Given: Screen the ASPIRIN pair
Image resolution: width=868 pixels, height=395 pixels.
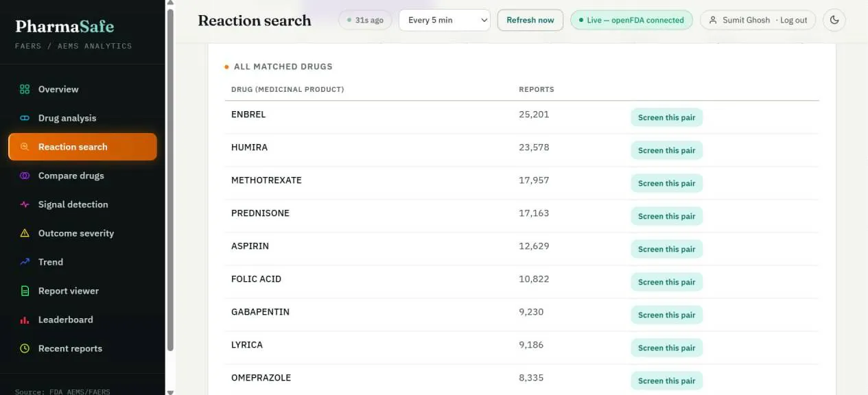Looking at the screenshot, I should point(666,249).
